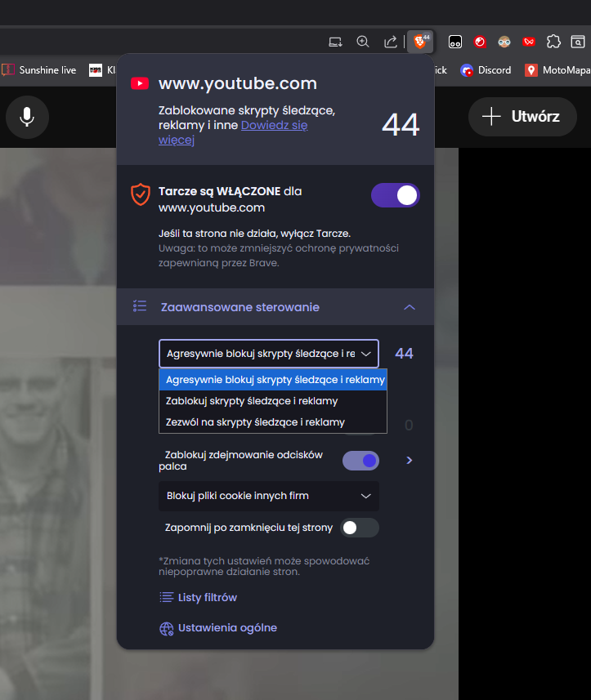Image resolution: width=591 pixels, height=700 pixels.
Task: Open the screen cast icon in address bar
Action: 335,42
